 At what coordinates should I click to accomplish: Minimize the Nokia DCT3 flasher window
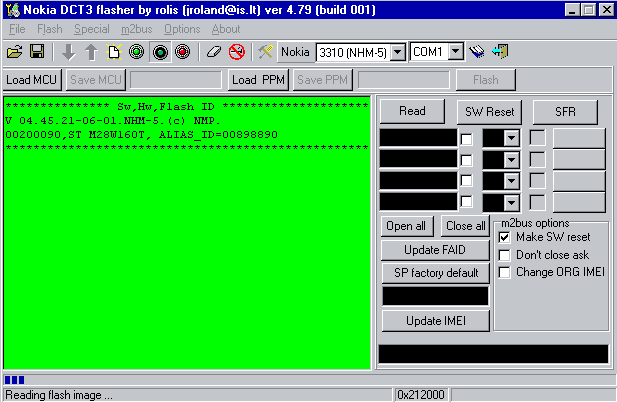(x=572, y=10)
